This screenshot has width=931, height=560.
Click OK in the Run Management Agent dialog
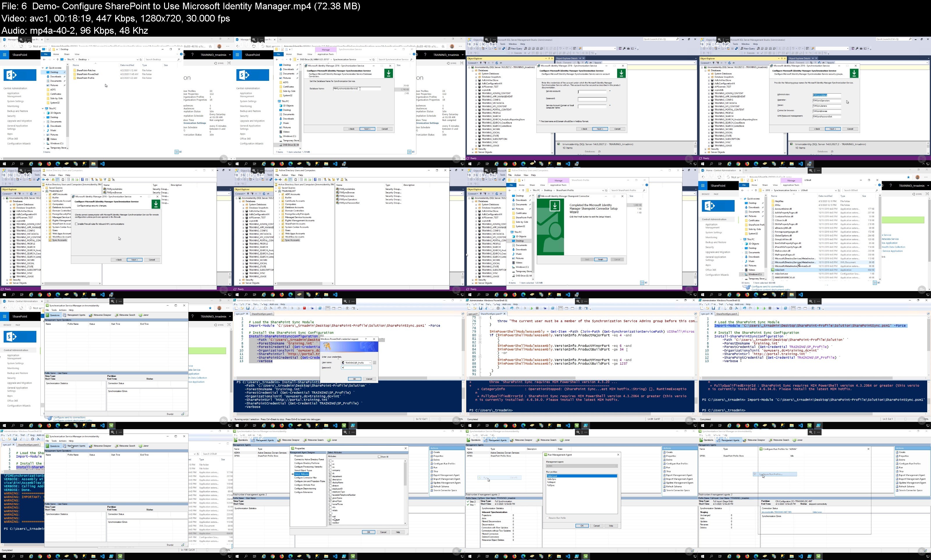(x=582, y=526)
